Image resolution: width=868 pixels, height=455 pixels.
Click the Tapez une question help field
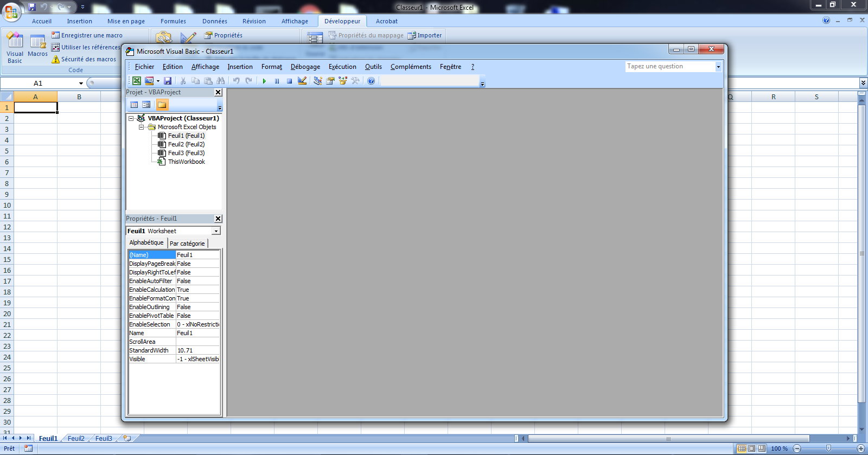pos(670,66)
